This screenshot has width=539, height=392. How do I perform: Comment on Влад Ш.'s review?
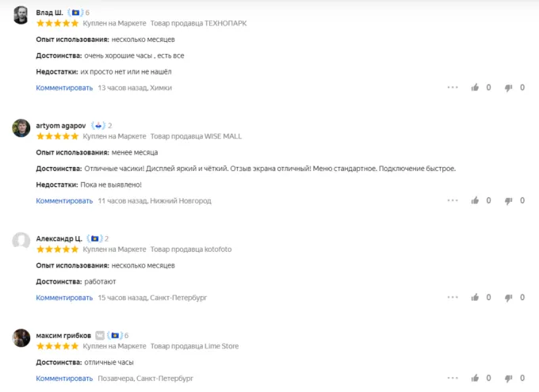pyautogui.click(x=64, y=88)
